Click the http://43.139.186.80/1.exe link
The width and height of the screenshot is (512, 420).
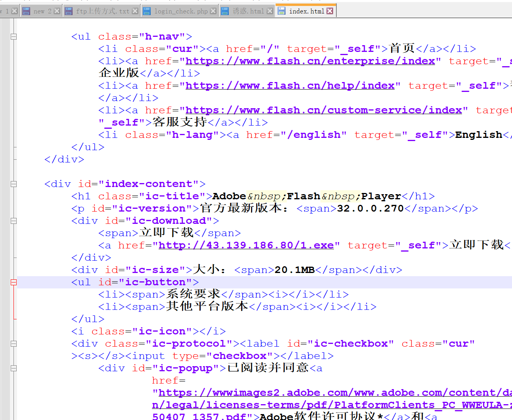[x=246, y=245]
